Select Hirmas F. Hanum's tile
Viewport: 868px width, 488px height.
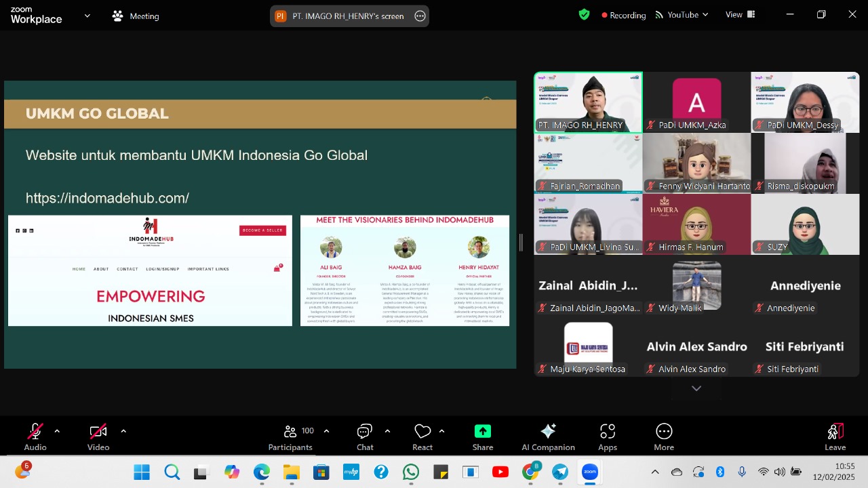696,224
